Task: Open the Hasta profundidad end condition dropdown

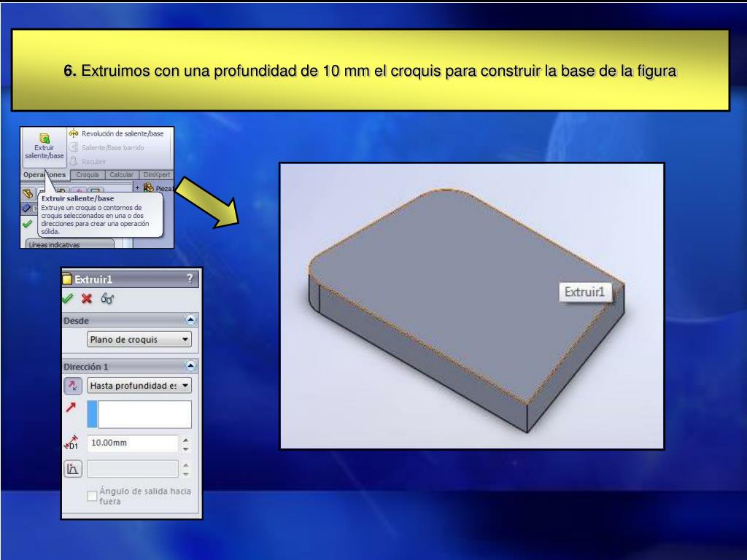Action: point(139,386)
